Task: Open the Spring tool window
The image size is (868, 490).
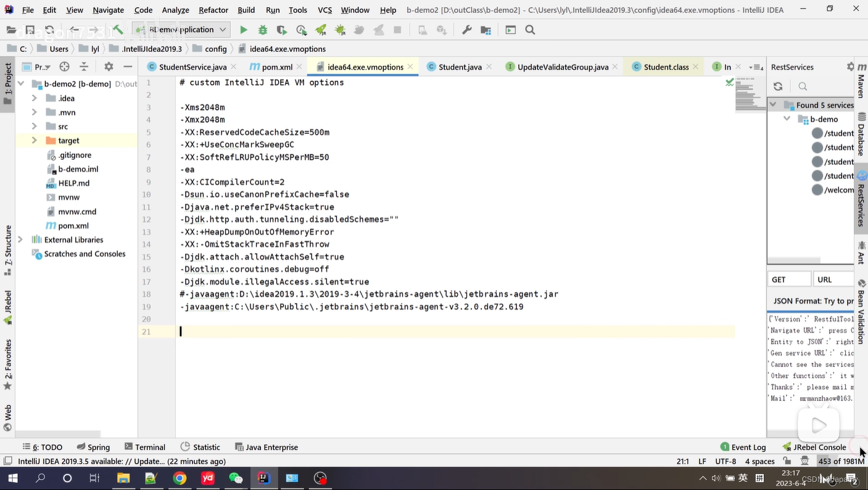Action: [93, 447]
